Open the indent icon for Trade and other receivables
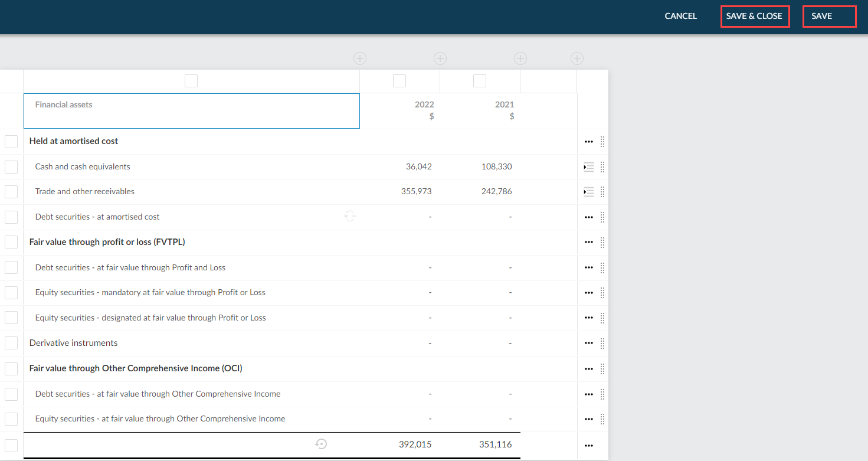Viewport: 868px width, 461px height. click(588, 192)
